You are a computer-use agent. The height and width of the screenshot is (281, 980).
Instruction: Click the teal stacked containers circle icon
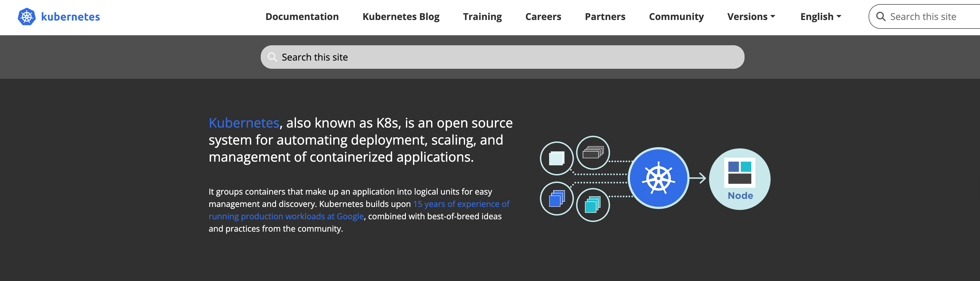pos(593,205)
